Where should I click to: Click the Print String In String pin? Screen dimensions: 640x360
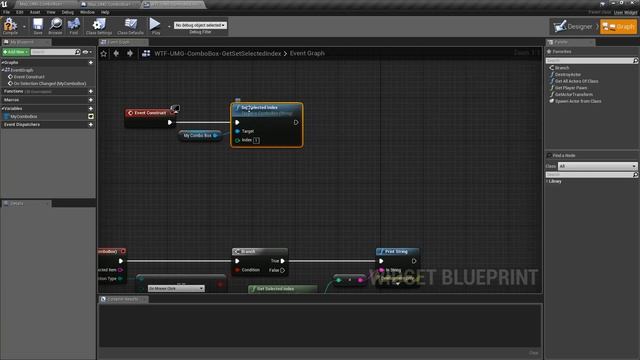click(x=382, y=270)
